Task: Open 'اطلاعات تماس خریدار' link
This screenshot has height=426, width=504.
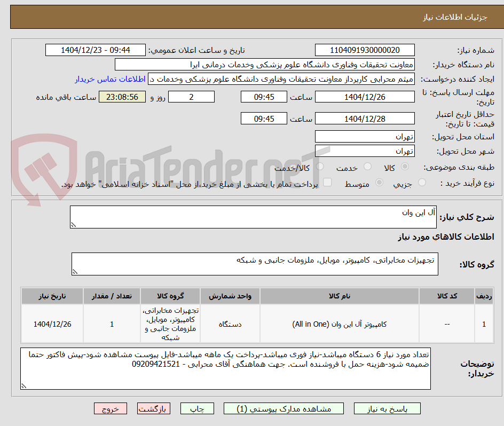Action: click(110, 79)
